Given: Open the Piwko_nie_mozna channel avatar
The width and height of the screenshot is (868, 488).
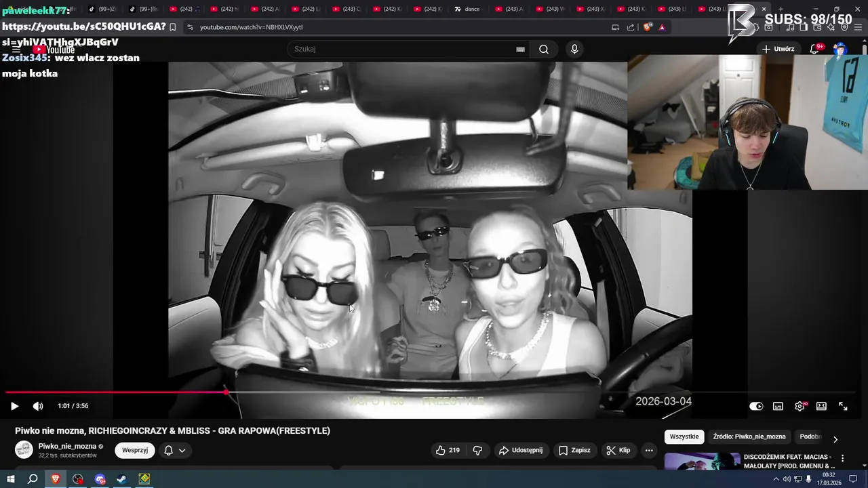Looking at the screenshot, I should [x=24, y=450].
